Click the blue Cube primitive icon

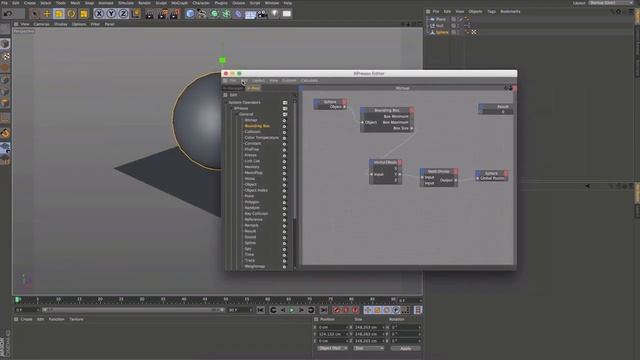coord(190,14)
